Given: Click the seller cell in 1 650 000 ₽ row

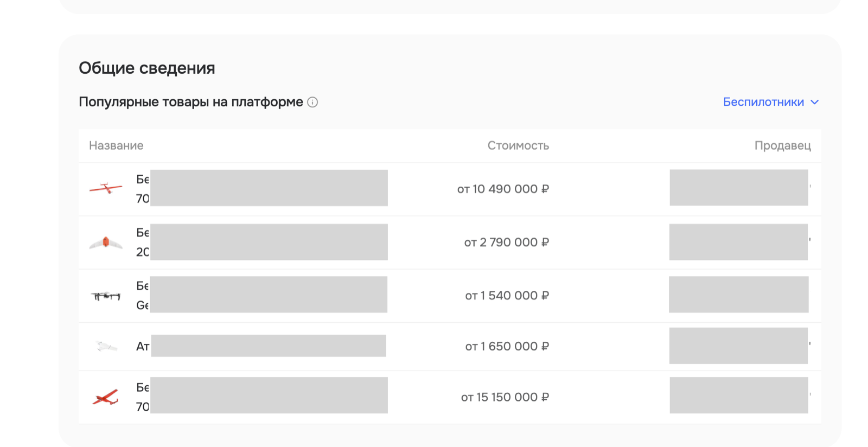Looking at the screenshot, I should (x=740, y=346).
